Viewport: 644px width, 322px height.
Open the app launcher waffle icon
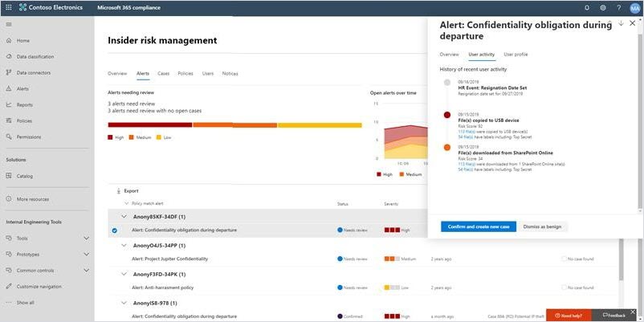[x=9, y=8]
